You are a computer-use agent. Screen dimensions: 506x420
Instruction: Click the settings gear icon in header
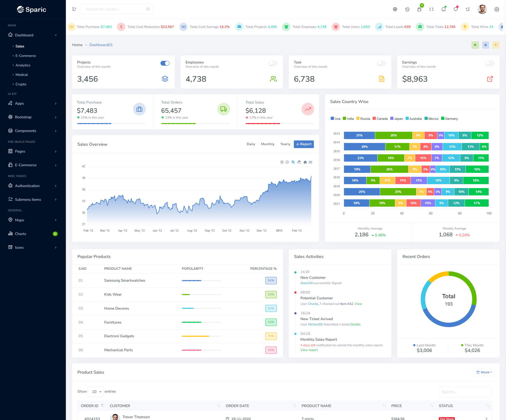[497, 9]
